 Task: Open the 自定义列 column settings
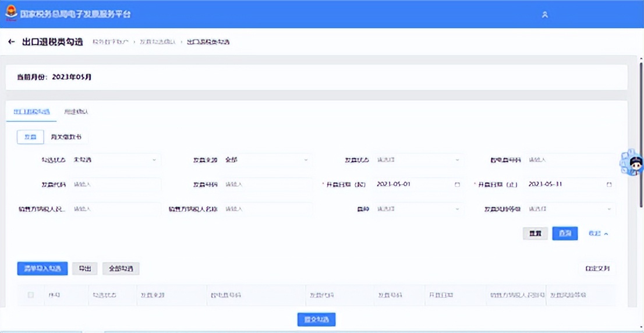[597, 268]
